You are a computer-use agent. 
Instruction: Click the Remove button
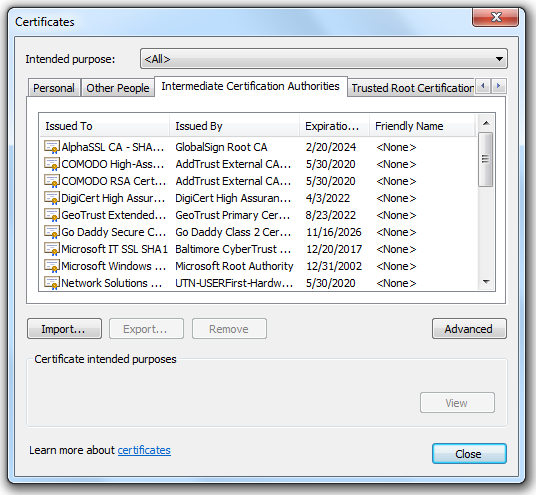coord(229,329)
